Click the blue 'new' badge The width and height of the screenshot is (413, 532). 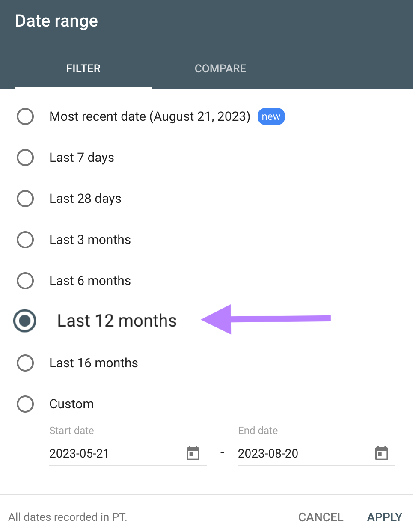point(271,116)
